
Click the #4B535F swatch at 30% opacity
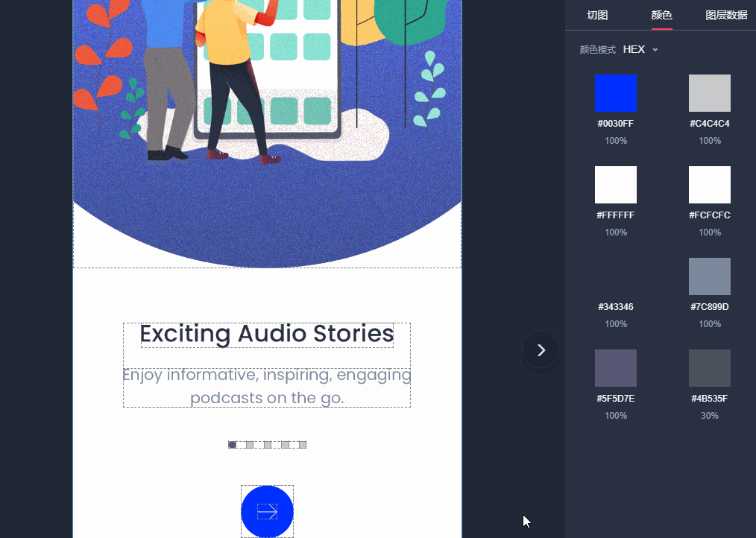[x=709, y=368]
